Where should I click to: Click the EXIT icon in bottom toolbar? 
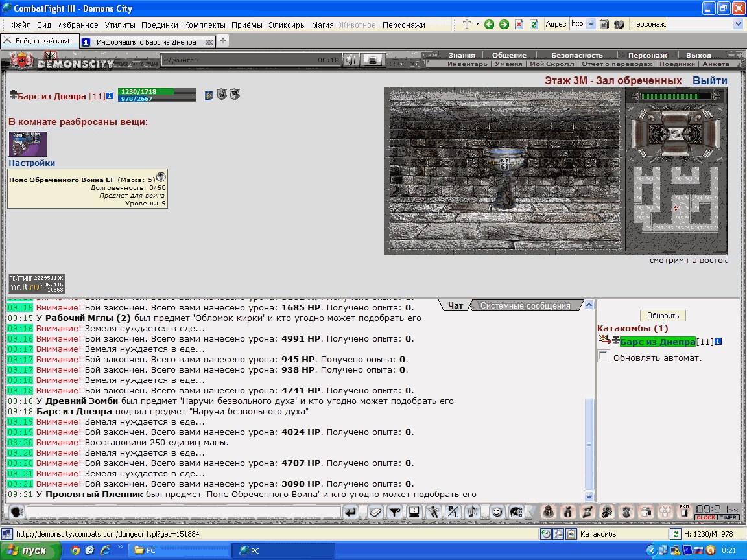685,511
